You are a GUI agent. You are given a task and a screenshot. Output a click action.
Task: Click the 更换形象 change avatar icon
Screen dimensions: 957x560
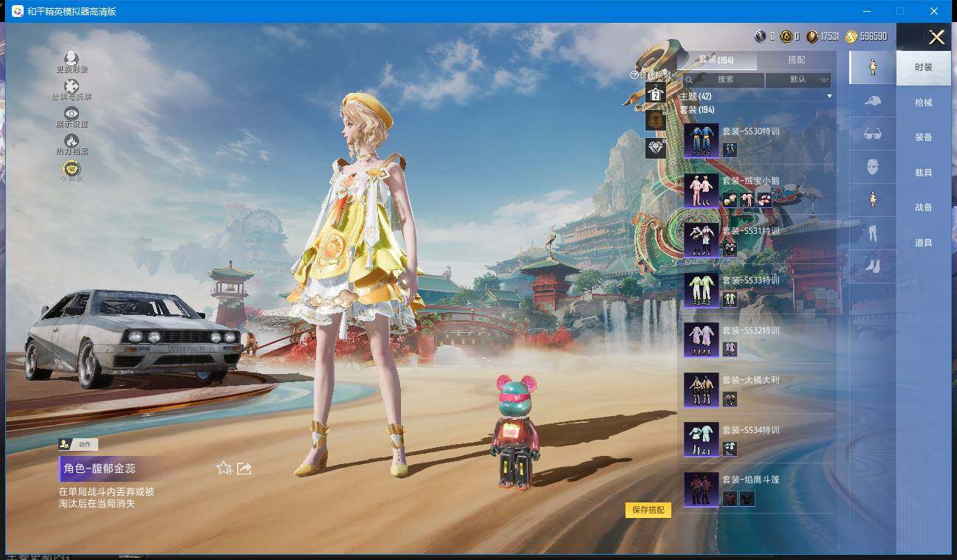tap(72, 59)
